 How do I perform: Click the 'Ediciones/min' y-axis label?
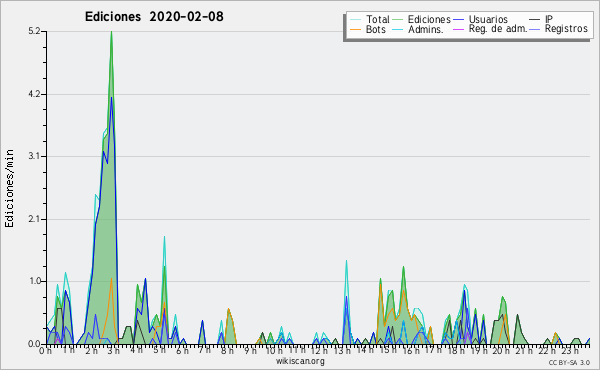coord(9,188)
